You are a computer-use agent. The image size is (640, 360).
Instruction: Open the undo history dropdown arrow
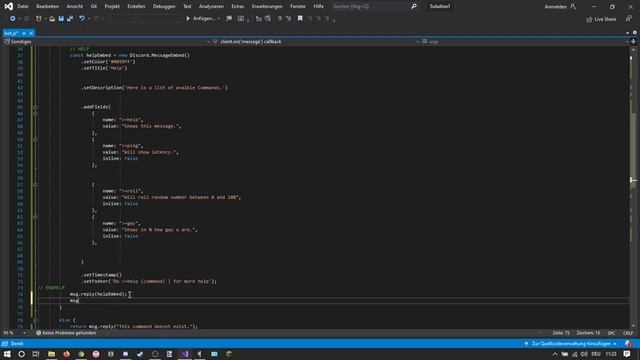(89, 19)
